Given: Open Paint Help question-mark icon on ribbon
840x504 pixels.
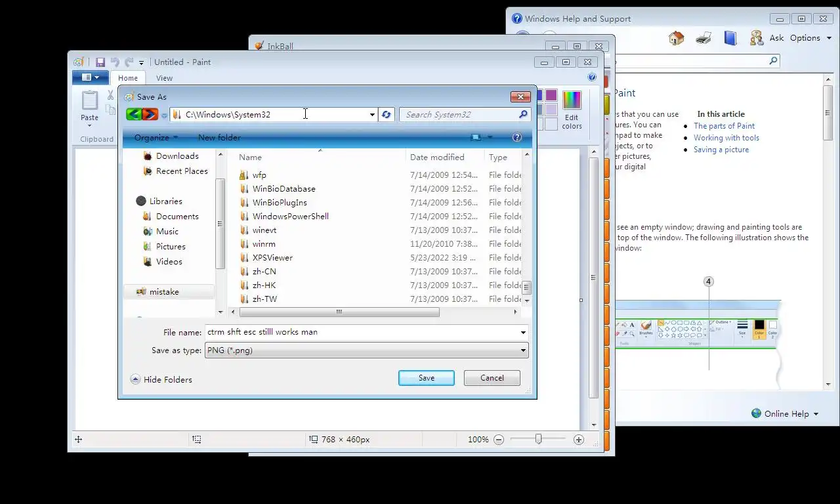Looking at the screenshot, I should pyautogui.click(x=592, y=77).
